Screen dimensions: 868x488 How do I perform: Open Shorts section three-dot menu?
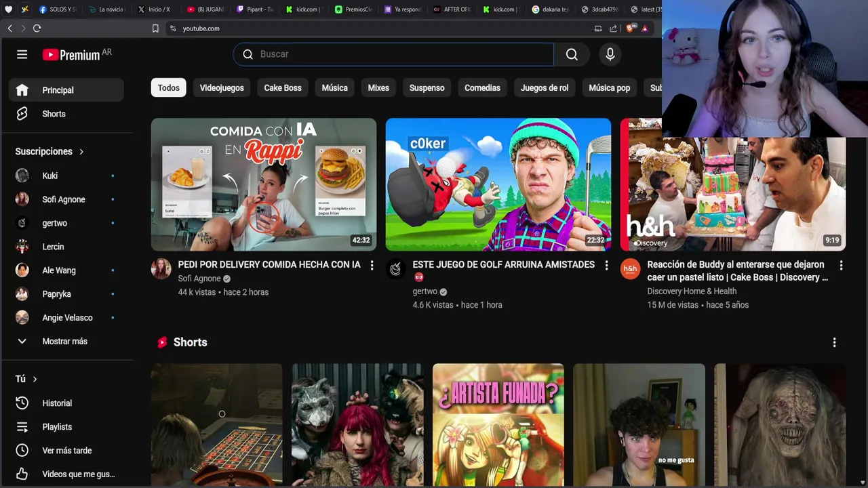pyautogui.click(x=834, y=343)
